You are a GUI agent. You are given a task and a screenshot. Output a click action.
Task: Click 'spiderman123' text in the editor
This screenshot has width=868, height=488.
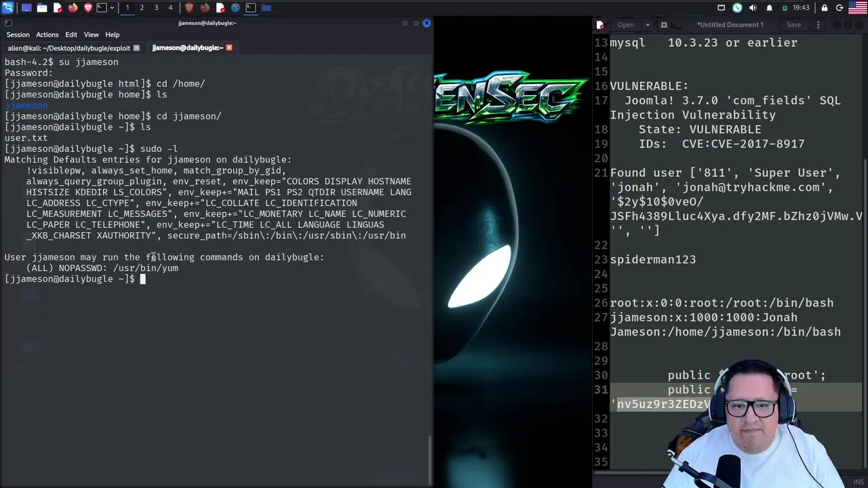click(653, 260)
